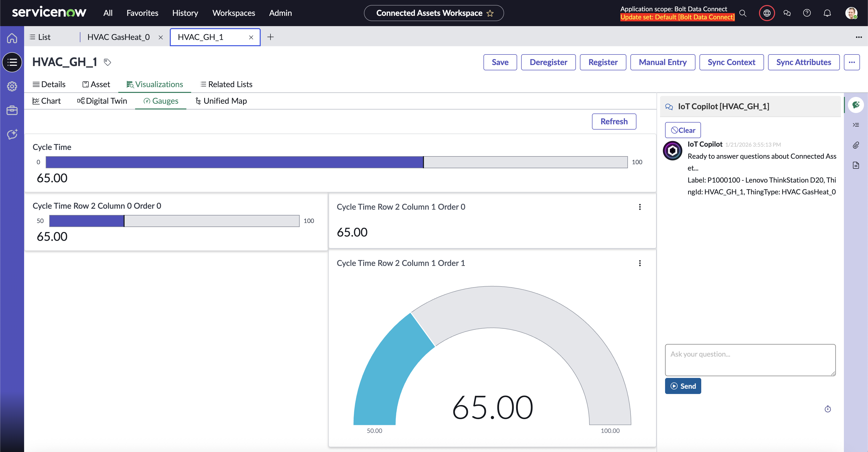Screen dimensions: 868x452
Task: Click the Connected Assets Workspace title pill
Action: pyautogui.click(x=434, y=13)
